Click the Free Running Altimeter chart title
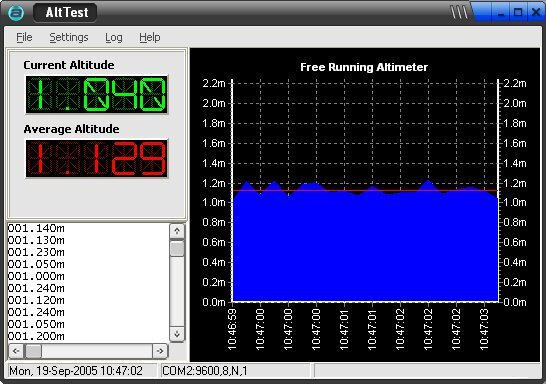The image size is (546, 384). tap(364, 67)
